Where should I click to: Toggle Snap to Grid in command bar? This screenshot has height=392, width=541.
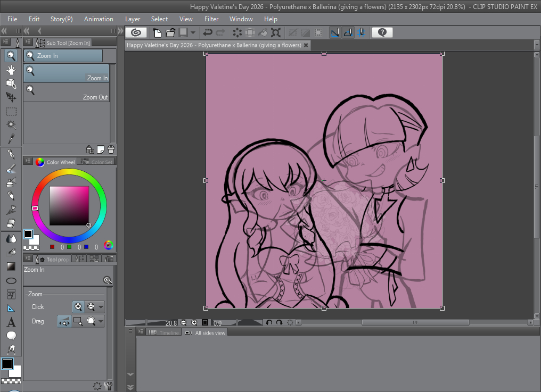(x=360, y=33)
